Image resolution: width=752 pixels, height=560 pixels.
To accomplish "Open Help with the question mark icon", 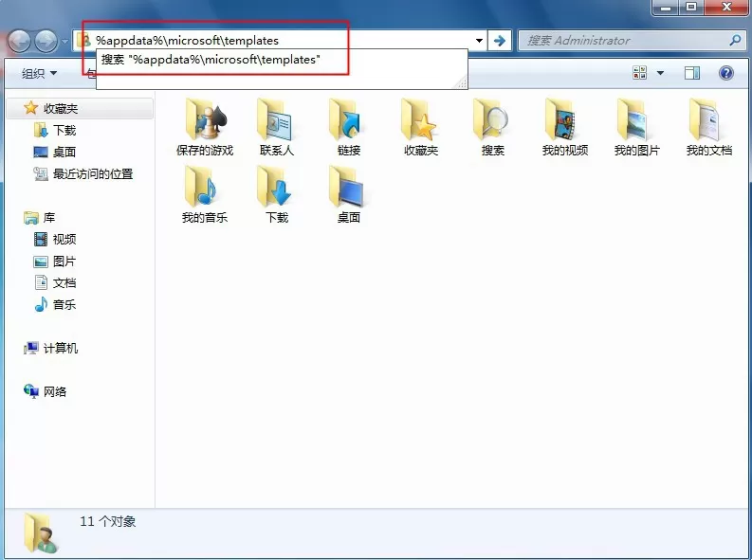I will tap(726, 73).
